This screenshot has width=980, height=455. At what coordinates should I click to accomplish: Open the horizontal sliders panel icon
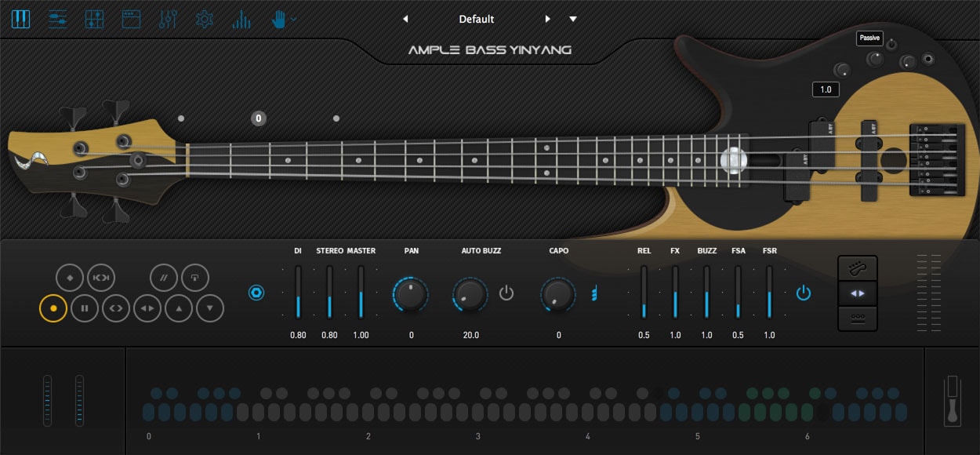(x=57, y=19)
